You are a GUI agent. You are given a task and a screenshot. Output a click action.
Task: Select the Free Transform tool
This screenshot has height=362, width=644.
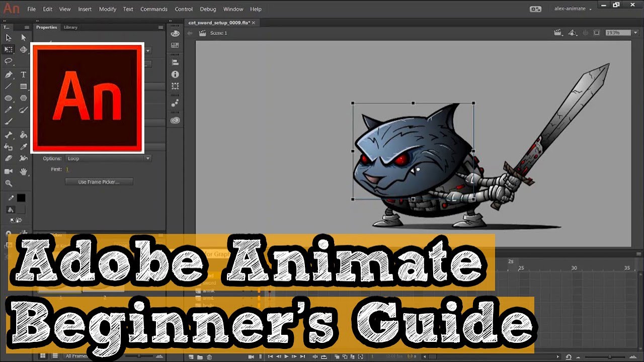[9, 50]
